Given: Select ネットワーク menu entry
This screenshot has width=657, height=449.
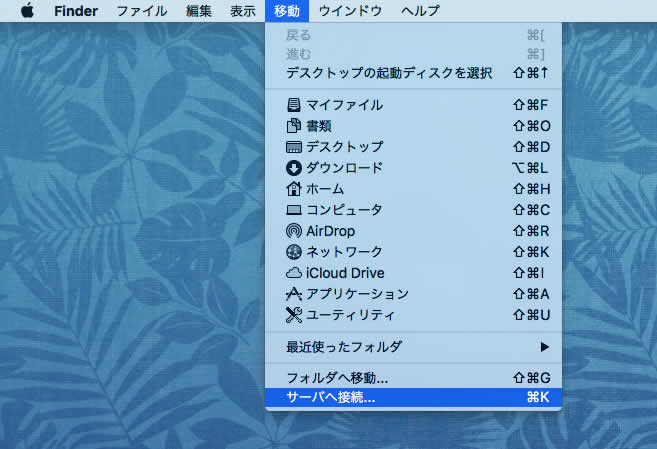Looking at the screenshot, I should [414, 252].
